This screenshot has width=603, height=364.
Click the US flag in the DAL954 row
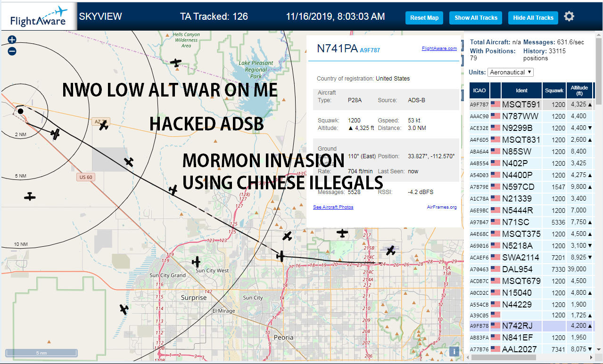click(495, 269)
